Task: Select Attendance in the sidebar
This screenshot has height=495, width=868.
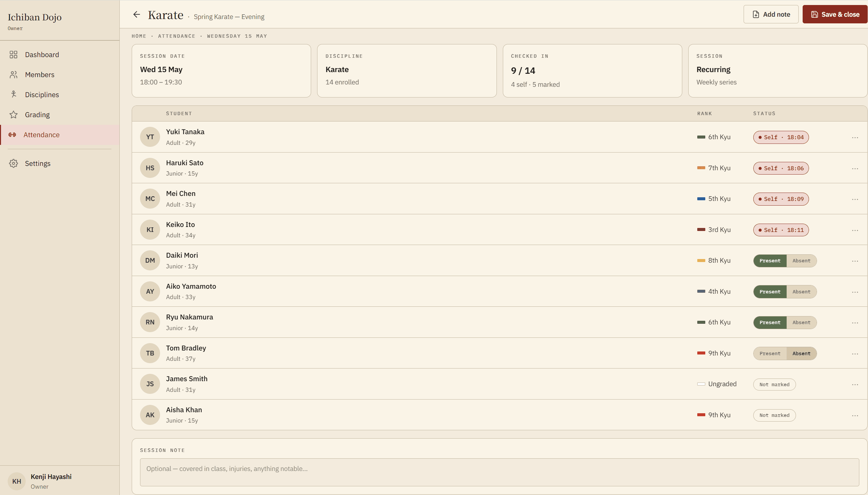Action: click(60, 135)
